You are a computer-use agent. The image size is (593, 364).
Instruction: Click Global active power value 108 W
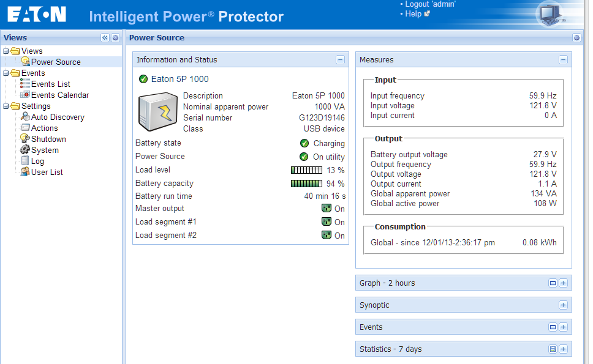pos(545,203)
